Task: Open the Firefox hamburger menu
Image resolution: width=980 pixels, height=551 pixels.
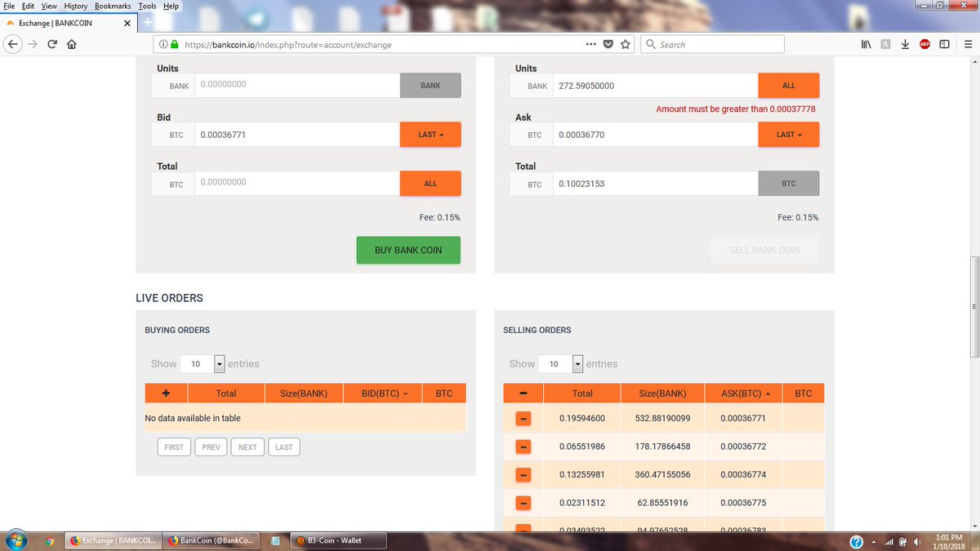Action: click(x=968, y=44)
